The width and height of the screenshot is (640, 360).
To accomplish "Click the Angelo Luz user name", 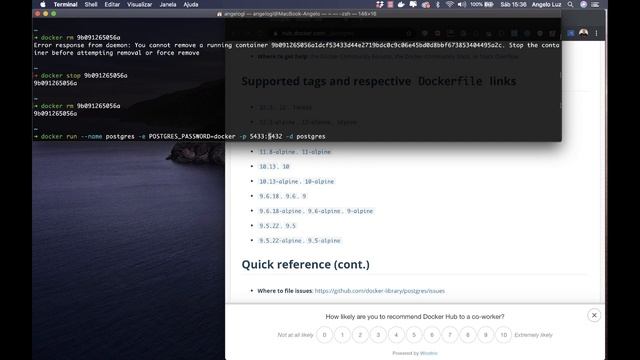I will coord(547,4).
